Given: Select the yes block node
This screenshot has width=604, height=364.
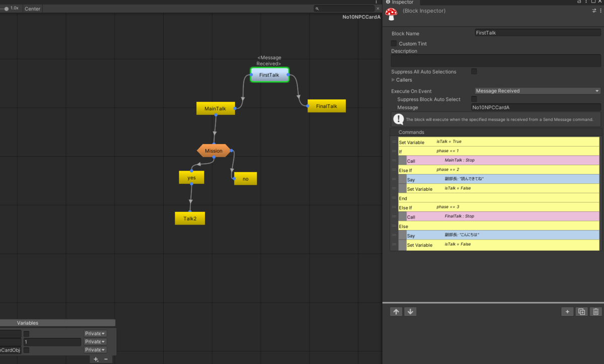Looking at the screenshot, I should (191, 177).
